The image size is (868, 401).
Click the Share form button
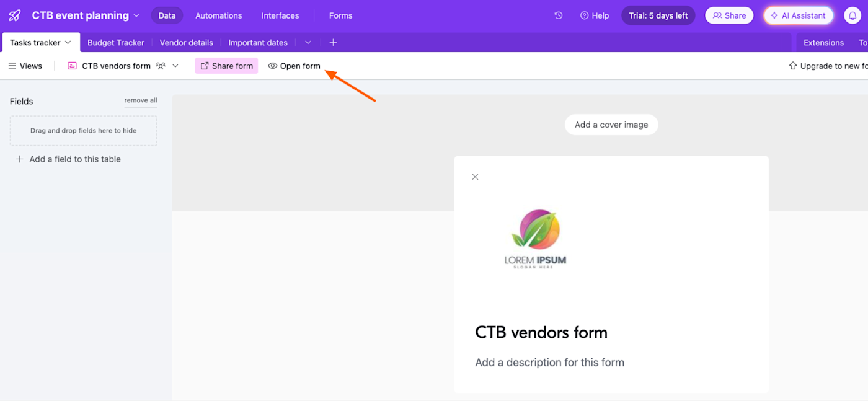[x=226, y=66]
